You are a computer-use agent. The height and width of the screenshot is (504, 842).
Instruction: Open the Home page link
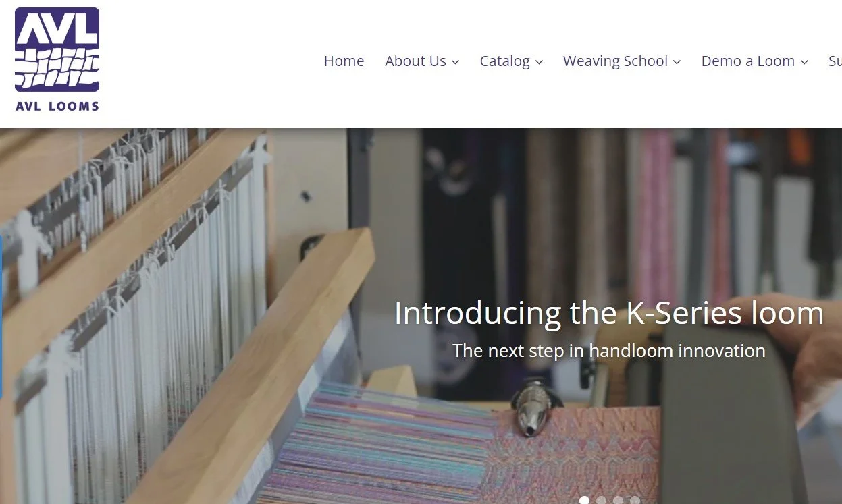click(344, 61)
